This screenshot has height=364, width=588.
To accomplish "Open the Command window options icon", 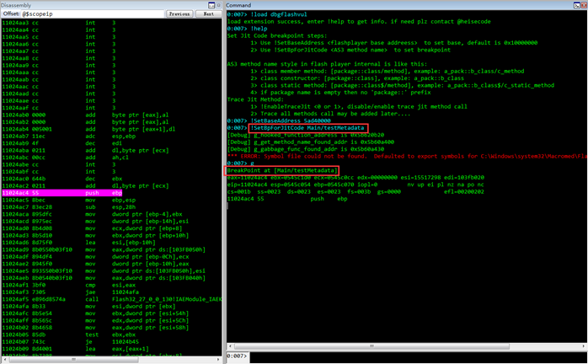I will pyautogui.click(x=577, y=5).
